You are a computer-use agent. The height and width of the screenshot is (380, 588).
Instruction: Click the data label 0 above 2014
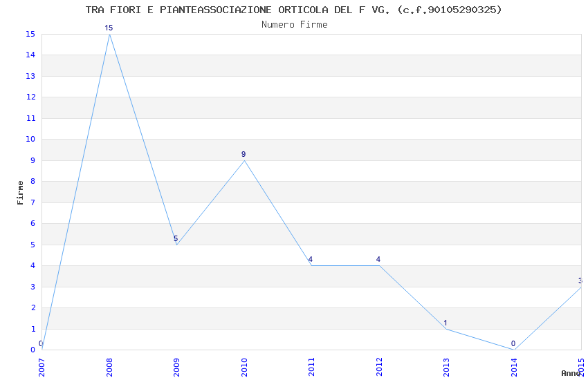[x=513, y=343]
